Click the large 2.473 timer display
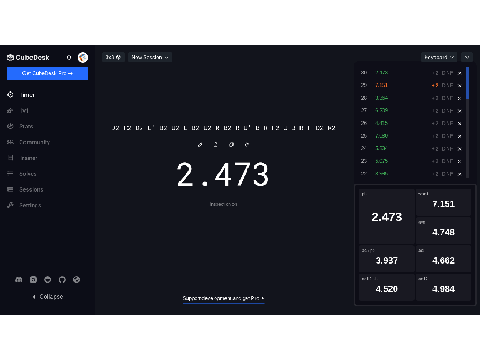The height and width of the screenshot is (360, 480). [x=223, y=174]
